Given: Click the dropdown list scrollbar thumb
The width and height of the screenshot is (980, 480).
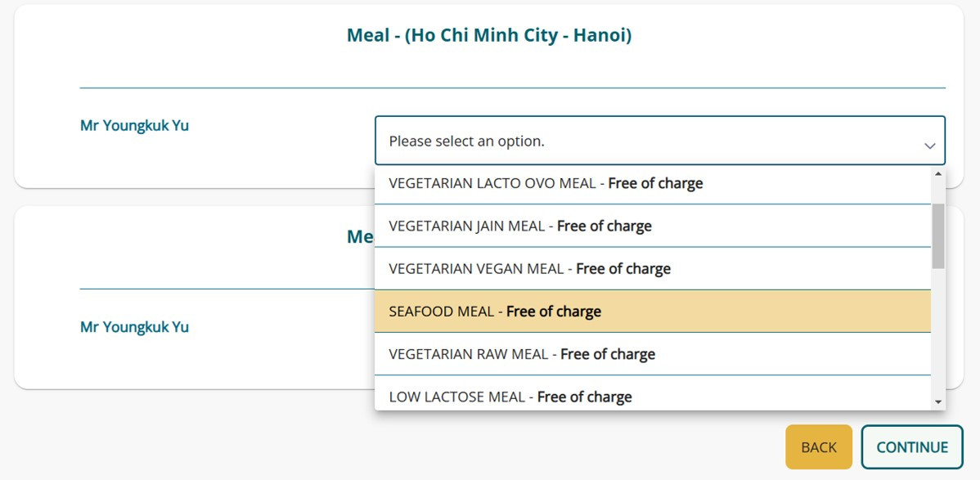Looking at the screenshot, I should pyautogui.click(x=937, y=236).
